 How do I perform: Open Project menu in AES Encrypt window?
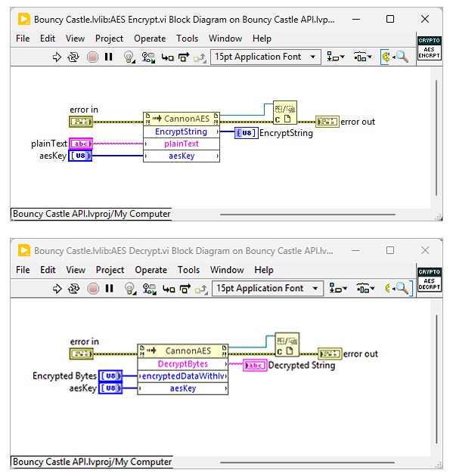coord(109,39)
